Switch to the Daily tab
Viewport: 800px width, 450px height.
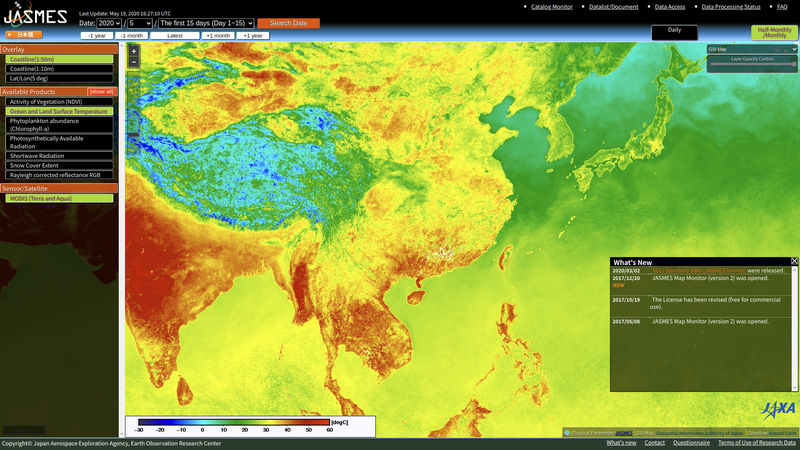(x=674, y=30)
